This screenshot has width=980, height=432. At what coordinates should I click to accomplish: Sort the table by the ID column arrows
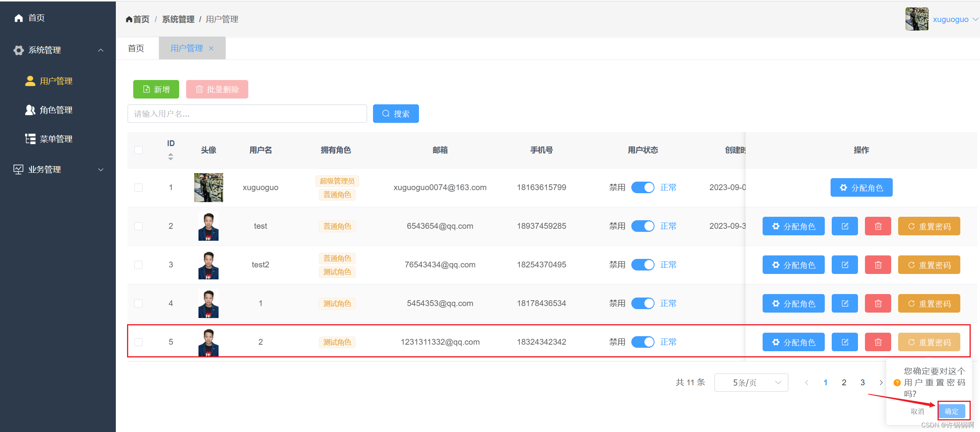tap(171, 156)
